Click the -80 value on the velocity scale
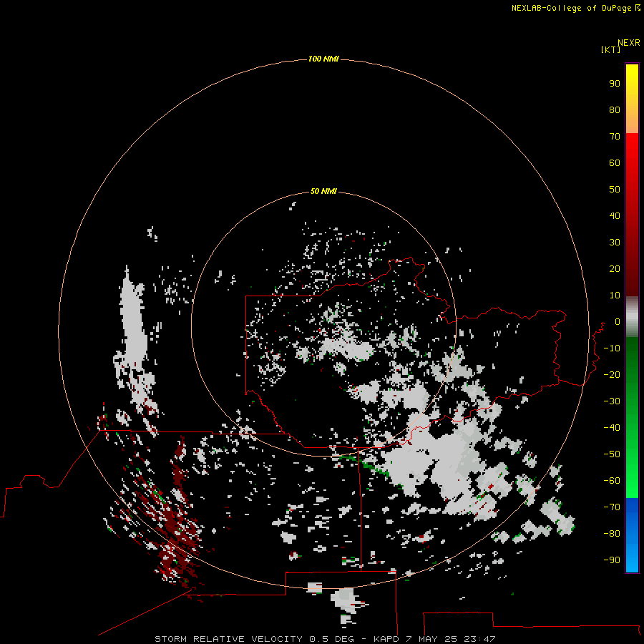Screen dimensions: 644x644 click(x=612, y=534)
